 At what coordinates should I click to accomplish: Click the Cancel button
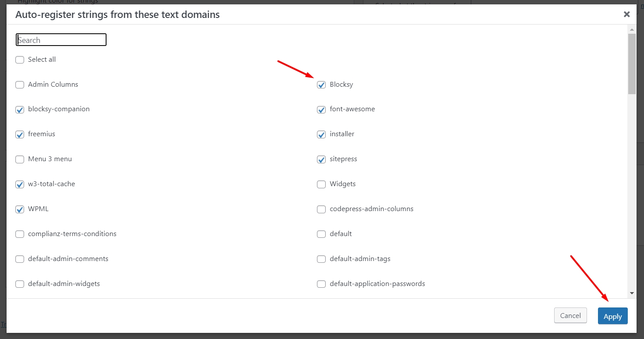pyautogui.click(x=570, y=316)
